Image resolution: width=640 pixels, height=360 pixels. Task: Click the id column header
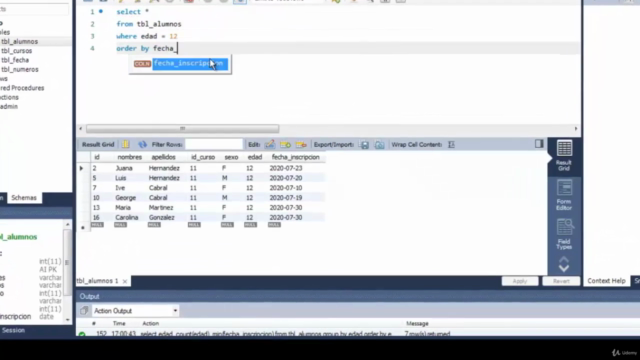point(97,157)
